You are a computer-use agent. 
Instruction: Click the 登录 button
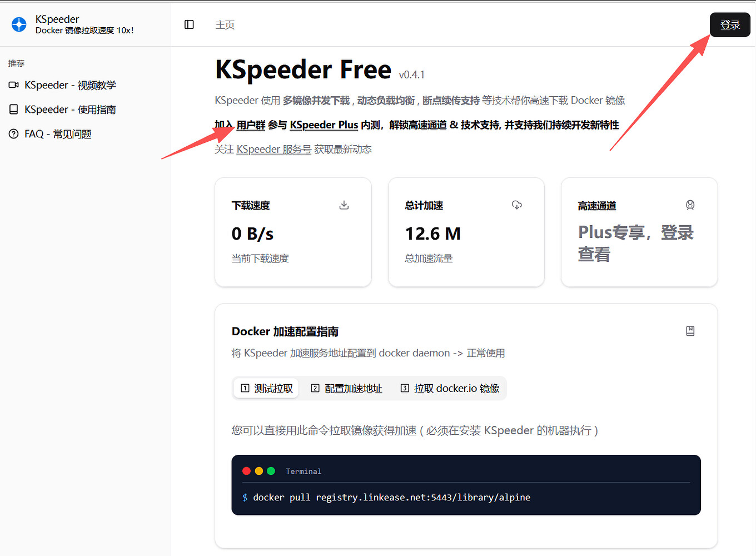pyautogui.click(x=730, y=25)
